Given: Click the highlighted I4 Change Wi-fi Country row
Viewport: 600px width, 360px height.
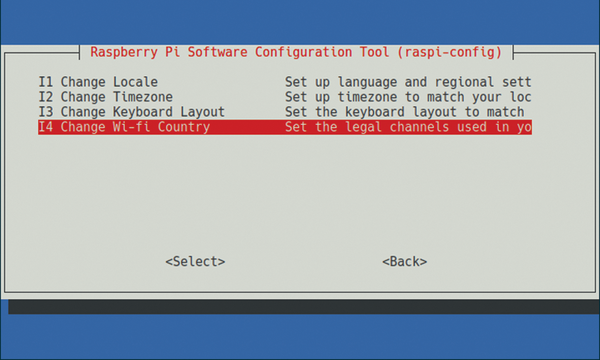Looking at the screenshot, I should click(x=285, y=127).
